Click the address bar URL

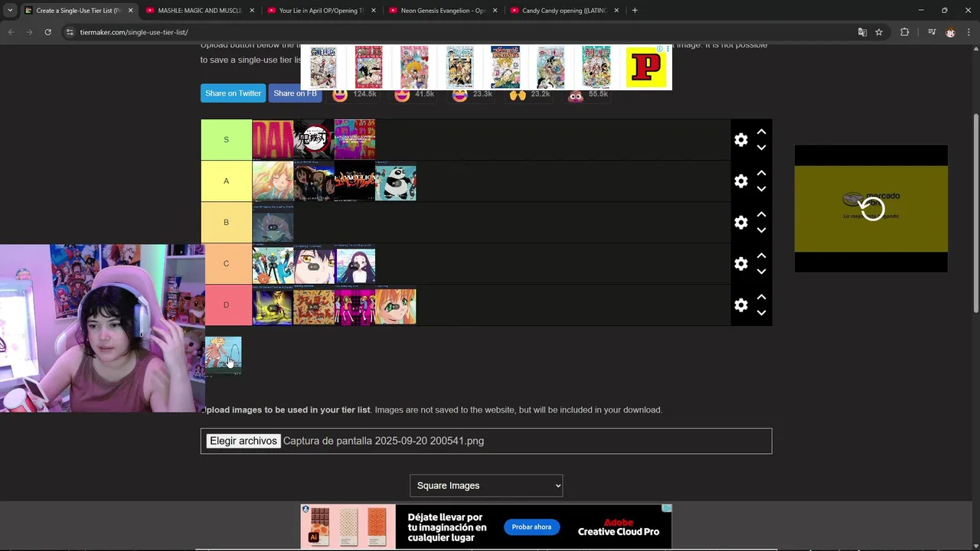[x=134, y=32]
